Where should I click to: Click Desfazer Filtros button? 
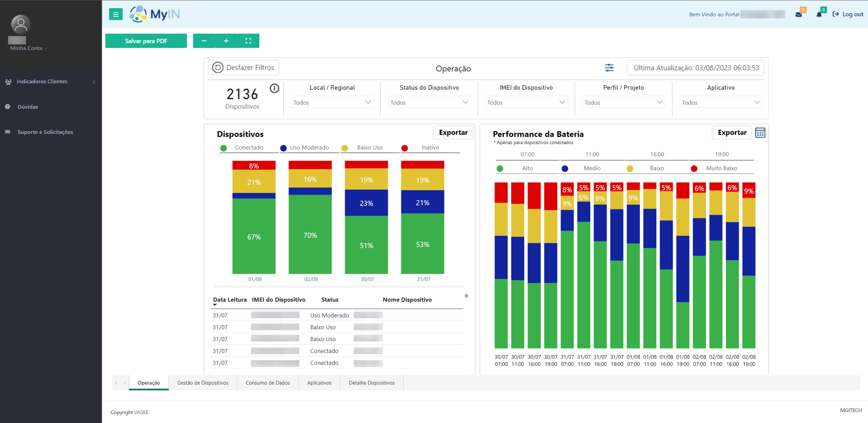point(244,68)
